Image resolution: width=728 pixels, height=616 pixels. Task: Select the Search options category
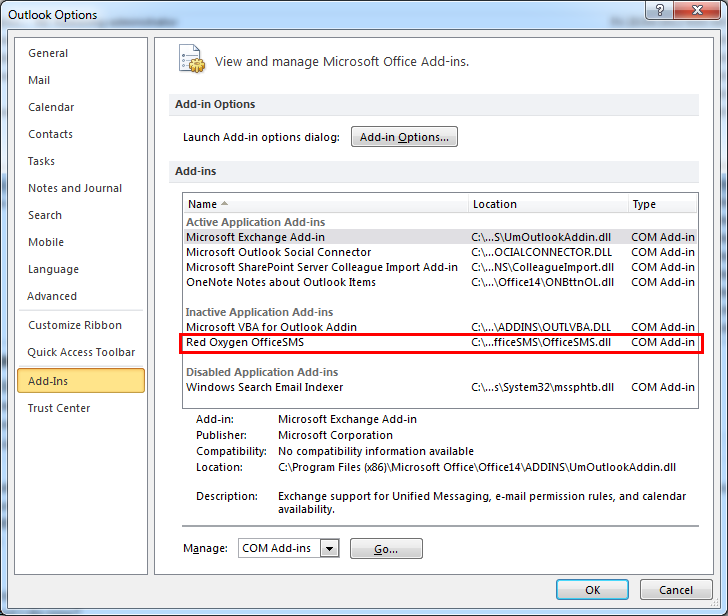[x=45, y=215]
